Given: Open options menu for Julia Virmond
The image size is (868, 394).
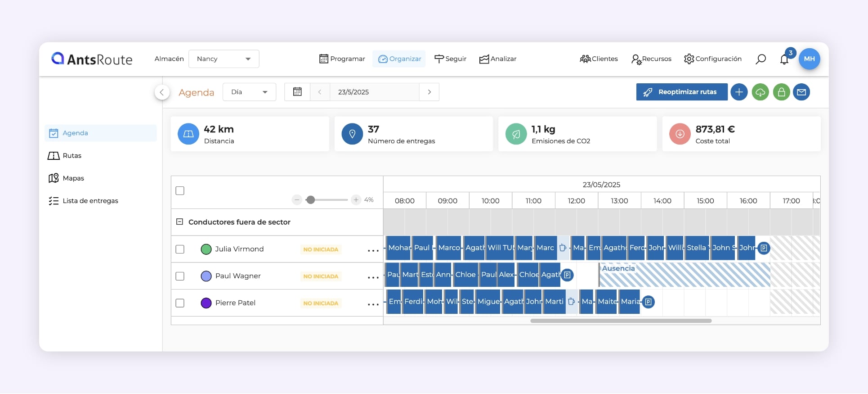Looking at the screenshot, I should point(373,250).
